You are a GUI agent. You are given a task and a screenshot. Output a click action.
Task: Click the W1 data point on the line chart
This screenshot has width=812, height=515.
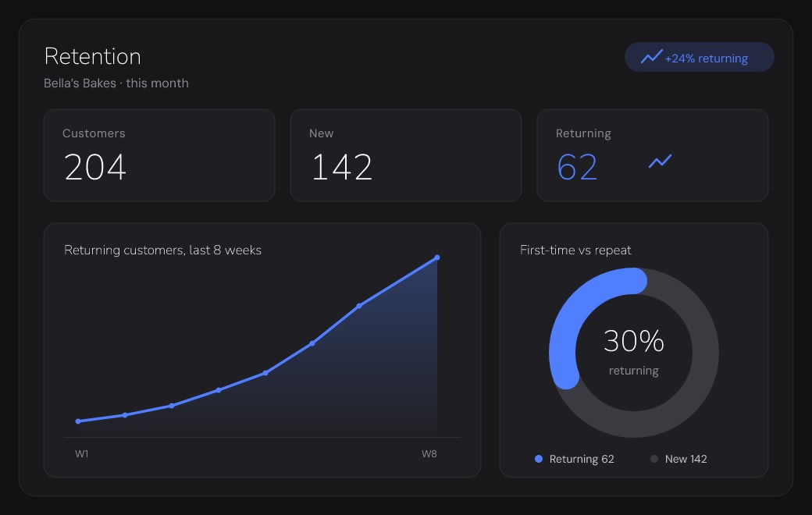coord(78,421)
